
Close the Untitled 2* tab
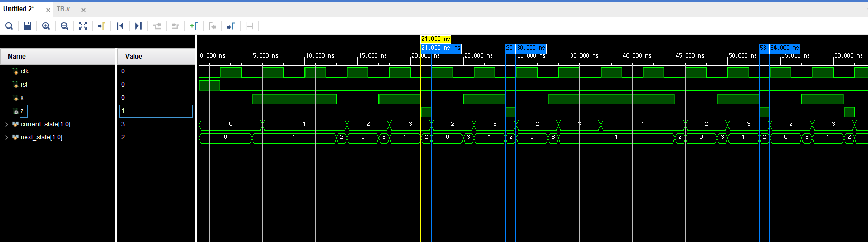48,10
